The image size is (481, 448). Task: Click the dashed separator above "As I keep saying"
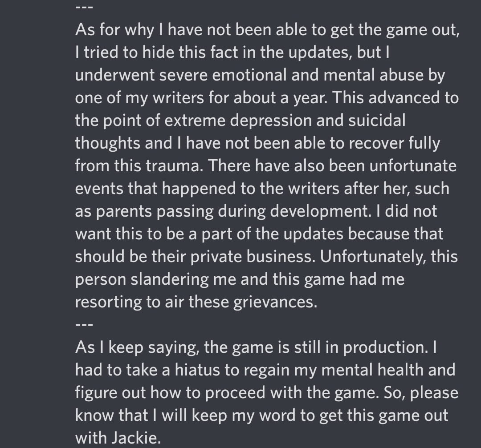(x=84, y=324)
